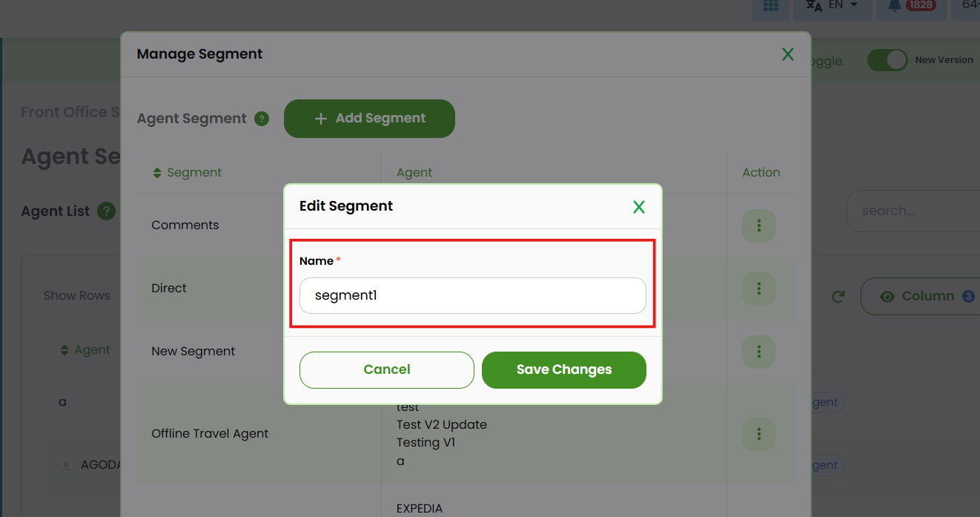
Task: Click the Testing V1 agent entry
Action: click(426, 443)
